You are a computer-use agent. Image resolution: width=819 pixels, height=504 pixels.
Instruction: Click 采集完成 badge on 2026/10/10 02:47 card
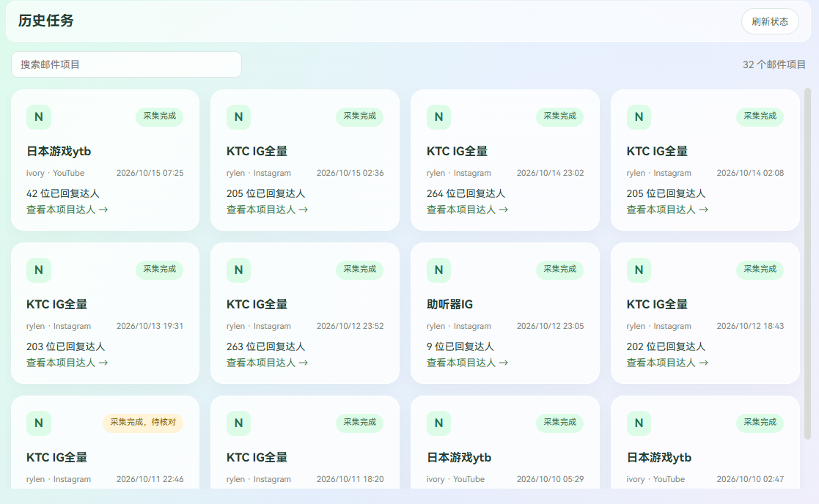(760, 423)
